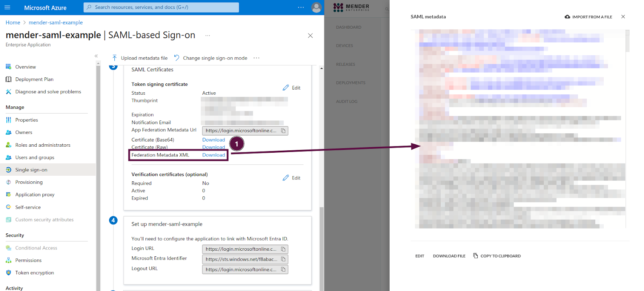644x291 pixels.
Task: Open the Azure hamburger menu
Action: (7, 7)
